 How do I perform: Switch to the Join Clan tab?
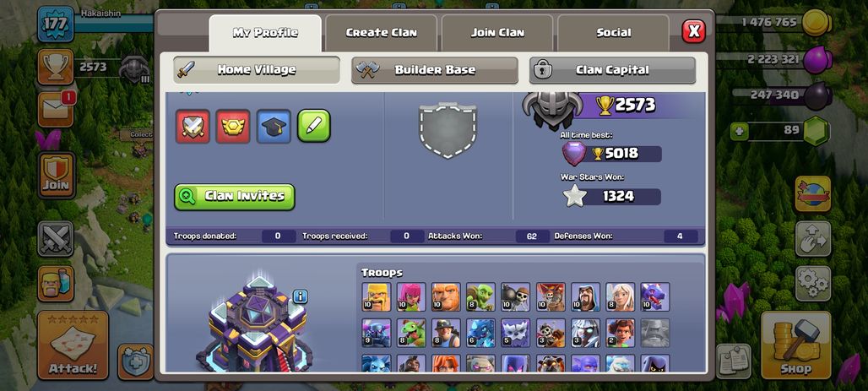coord(497,33)
